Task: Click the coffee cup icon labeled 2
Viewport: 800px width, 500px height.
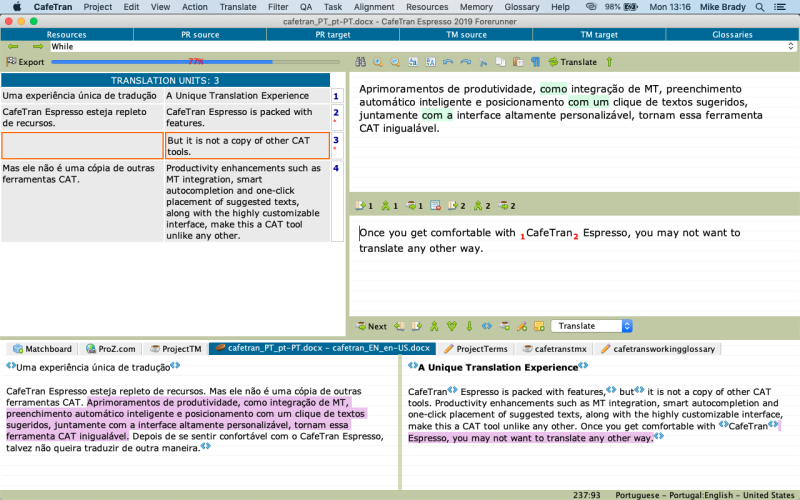Action: click(507, 206)
